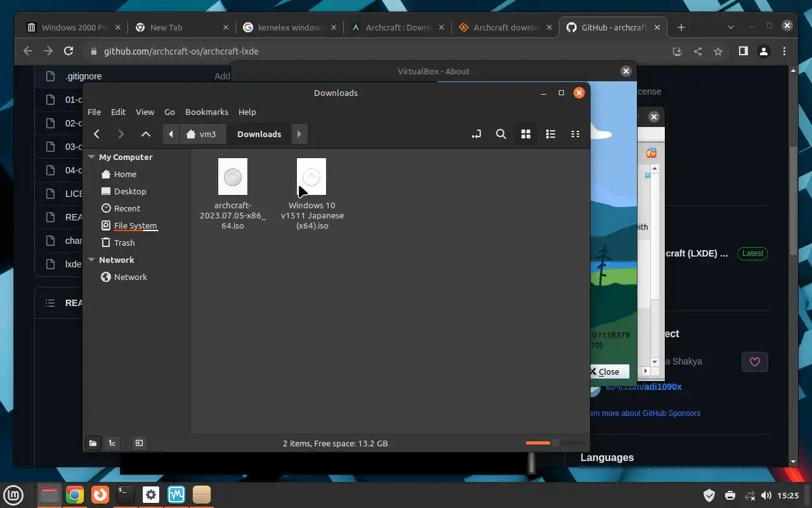The image size is (812, 508).
Task: Launch Chrome from the taskbar
Action: tap(74, 495)
